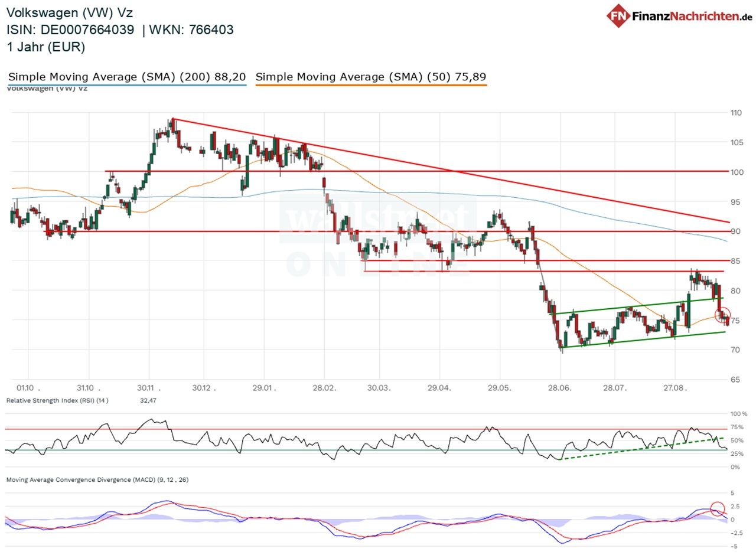Click the Volkswagen (VW) Vz title
The height and width of the screenshot is (555, 756).
point(69,12)
